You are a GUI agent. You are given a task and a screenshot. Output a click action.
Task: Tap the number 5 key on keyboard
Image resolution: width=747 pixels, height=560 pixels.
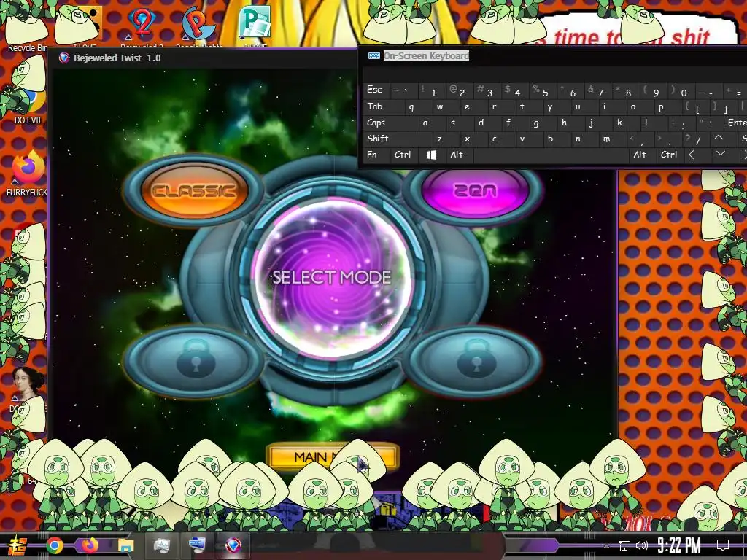point(542,90)
